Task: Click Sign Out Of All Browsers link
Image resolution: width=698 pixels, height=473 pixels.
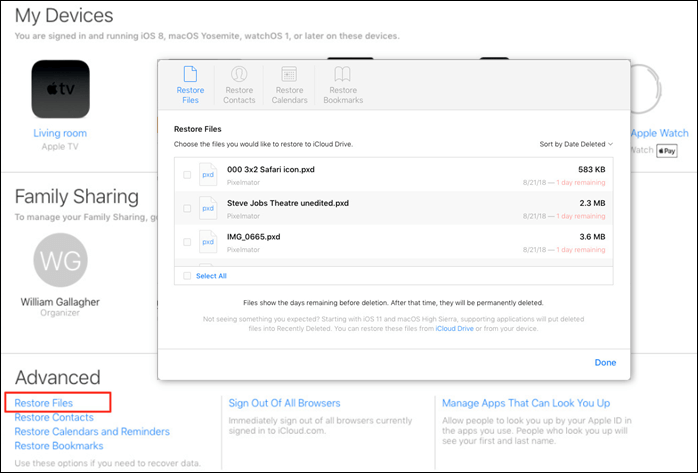Action: 284,403
